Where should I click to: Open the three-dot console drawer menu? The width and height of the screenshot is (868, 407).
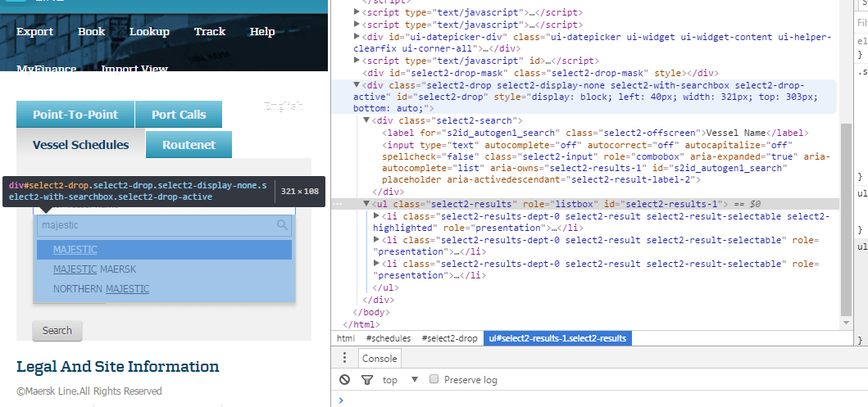click(345, 358)
